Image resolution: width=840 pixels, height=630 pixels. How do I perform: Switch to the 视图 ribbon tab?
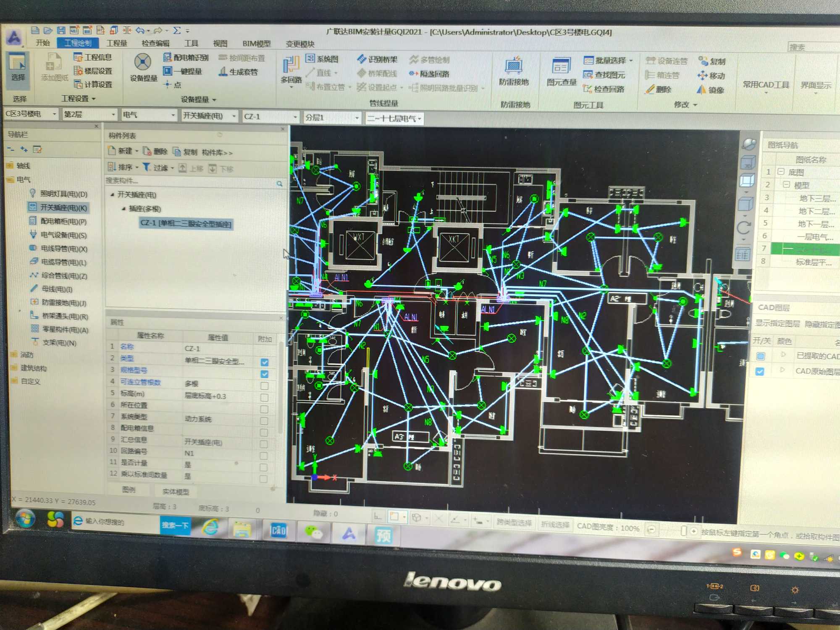220,44
